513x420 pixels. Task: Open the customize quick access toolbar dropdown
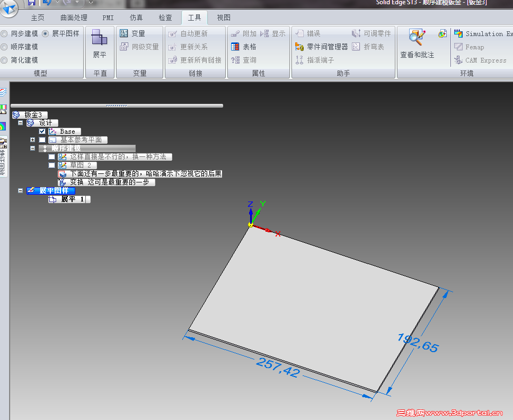(91, 2)
